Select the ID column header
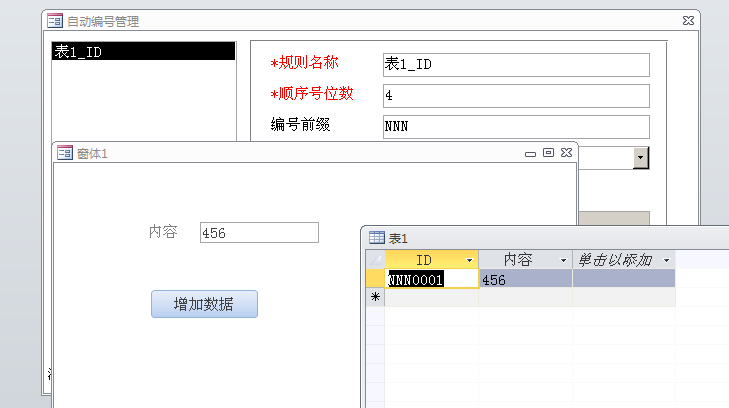 click(x=431, y=260)
